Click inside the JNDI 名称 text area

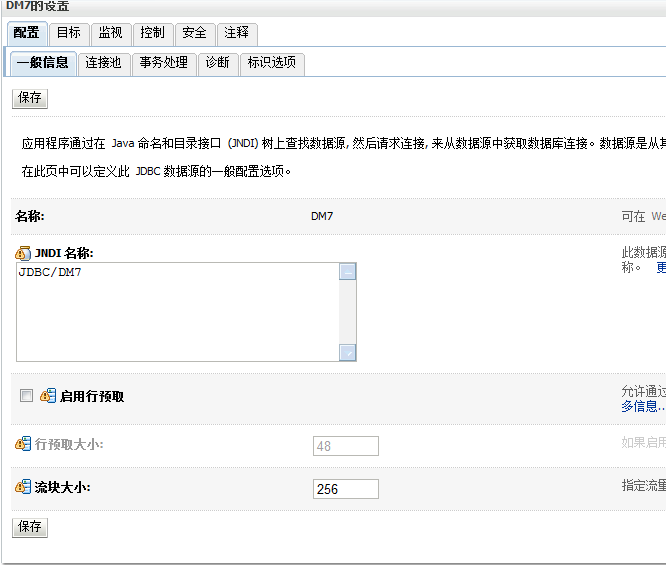click(178, 311)
